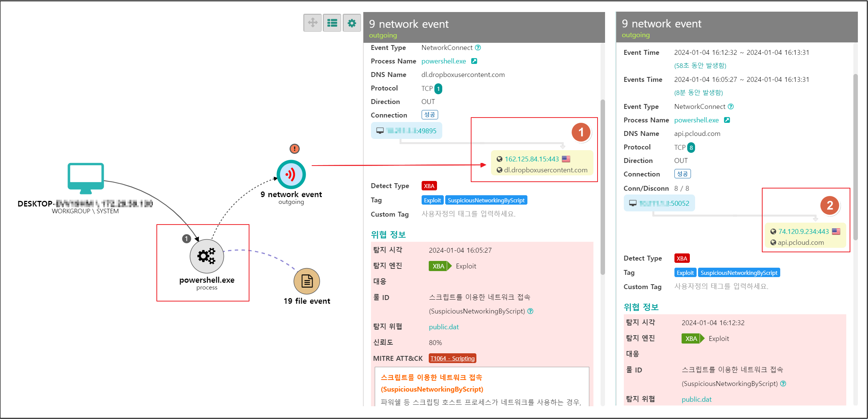868x419 pixels.
Task: Open powershell.exe process link in right panel
Action: click(x=697, y=120)
